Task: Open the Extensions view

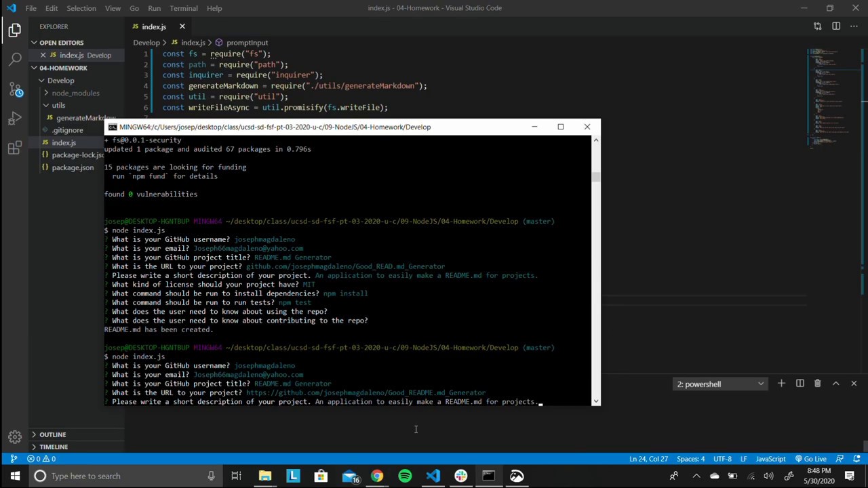Action: click(15, 148)
